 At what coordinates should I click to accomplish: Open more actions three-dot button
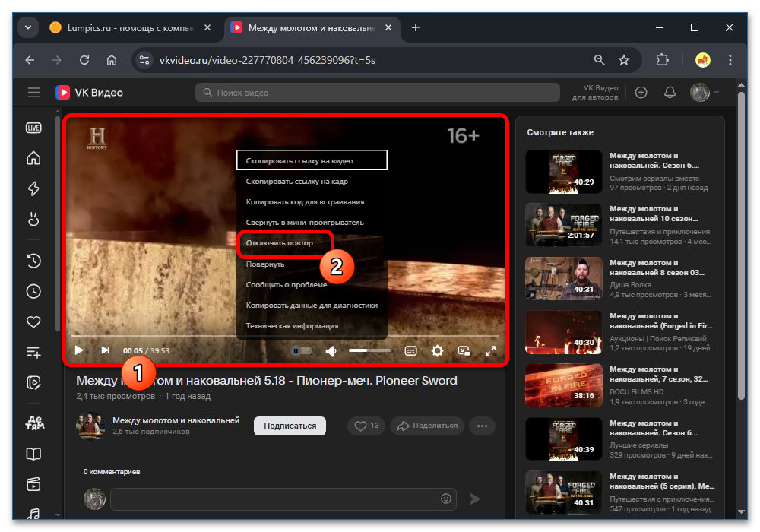point(482,426)
